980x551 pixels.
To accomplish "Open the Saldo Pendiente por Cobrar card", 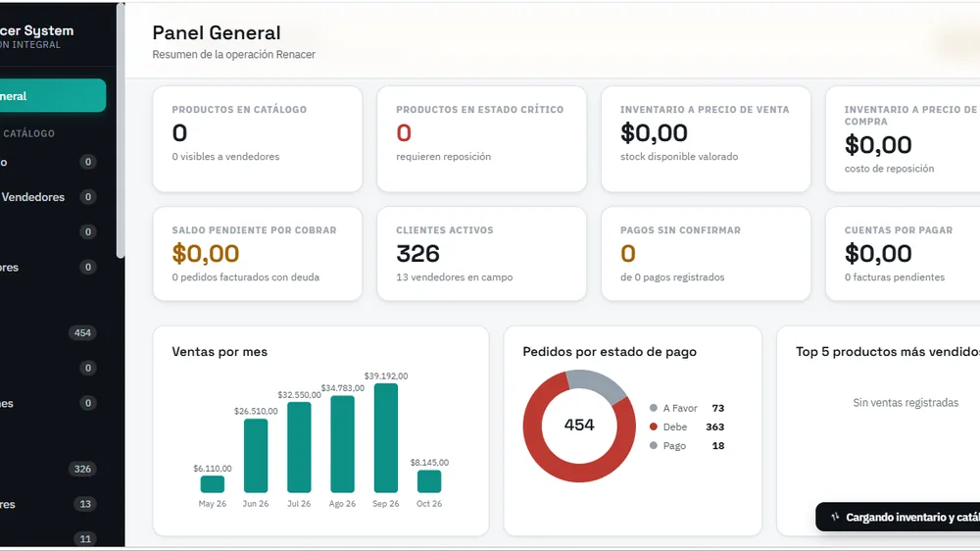I will coord(258,254).
